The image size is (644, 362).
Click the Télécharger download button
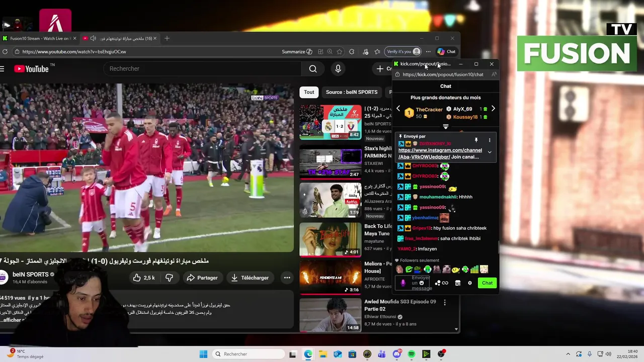click(x=250, y=278)
